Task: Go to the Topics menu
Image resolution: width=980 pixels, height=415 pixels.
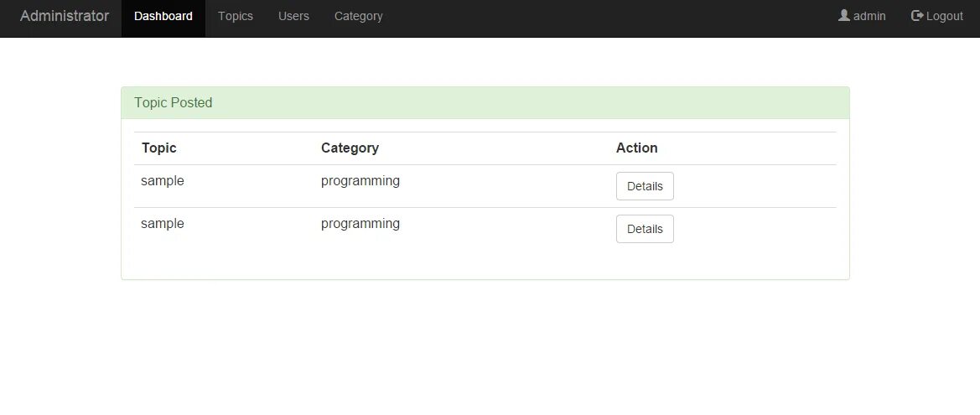Action: click(236, 16)
